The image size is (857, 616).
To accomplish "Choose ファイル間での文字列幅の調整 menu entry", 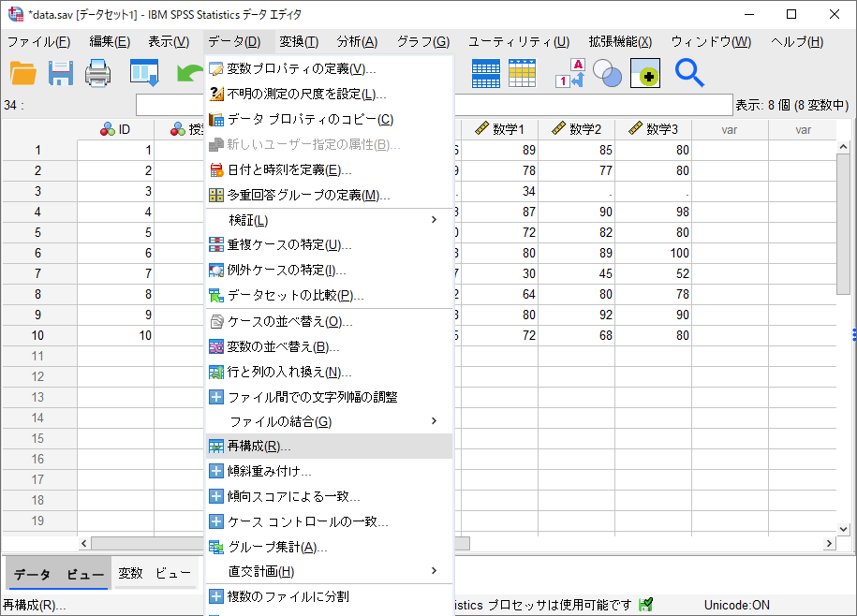I will (329, 397).
